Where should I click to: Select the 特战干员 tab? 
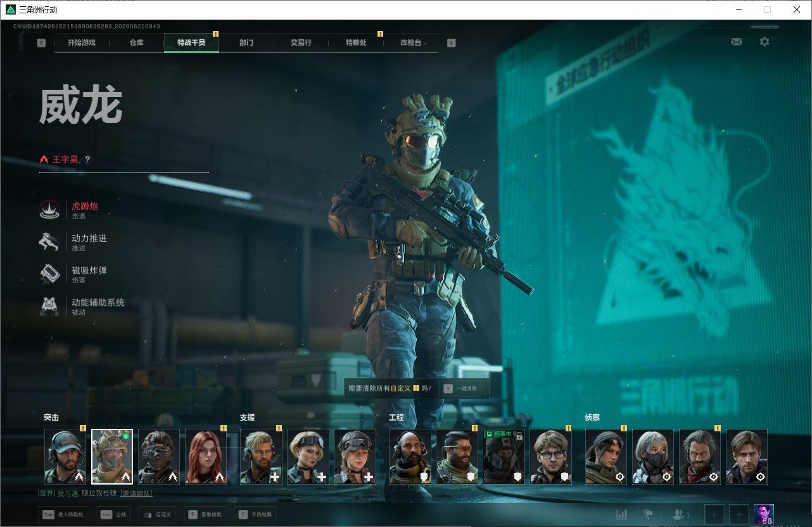pyautogui.click(x=191, y=42)
